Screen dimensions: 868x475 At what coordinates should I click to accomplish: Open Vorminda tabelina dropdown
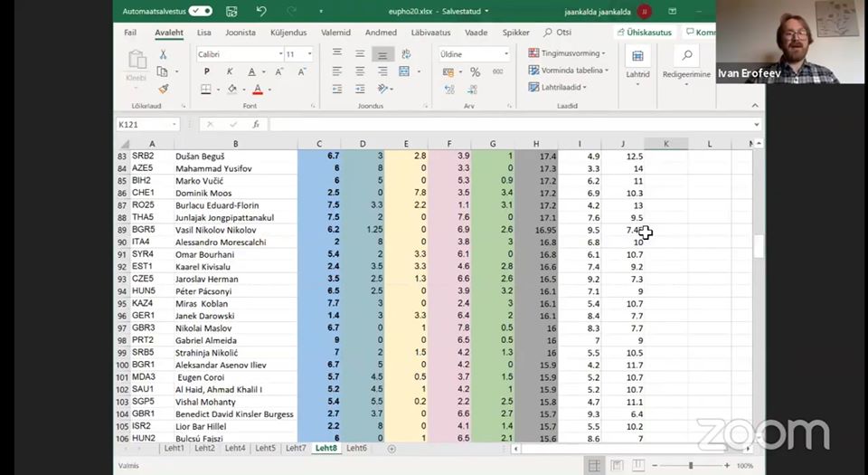point(568,71)
